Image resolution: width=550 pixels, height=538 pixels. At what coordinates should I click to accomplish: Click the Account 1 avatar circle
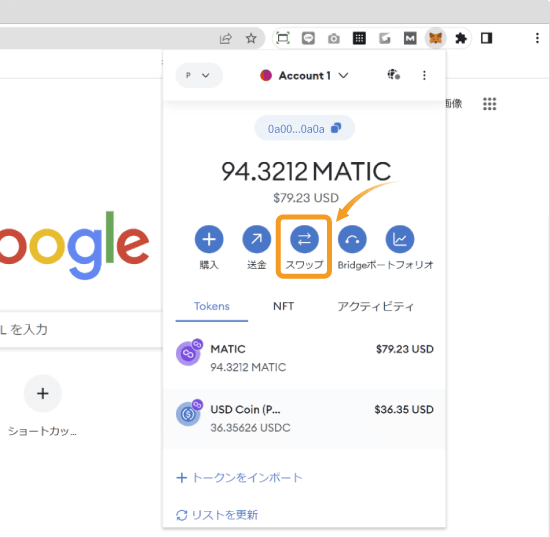pyautogui.click(x=266, y=75)
